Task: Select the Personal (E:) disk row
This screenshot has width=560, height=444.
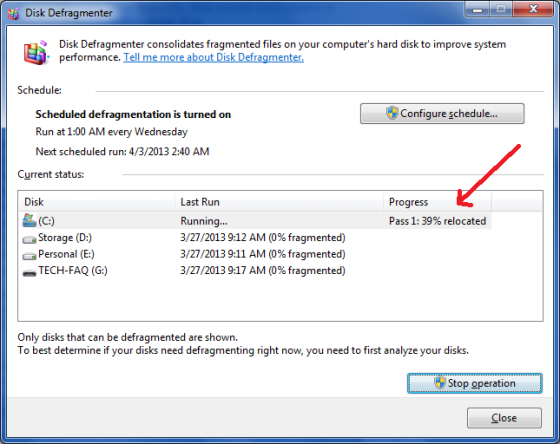Action: click(255, 254)
